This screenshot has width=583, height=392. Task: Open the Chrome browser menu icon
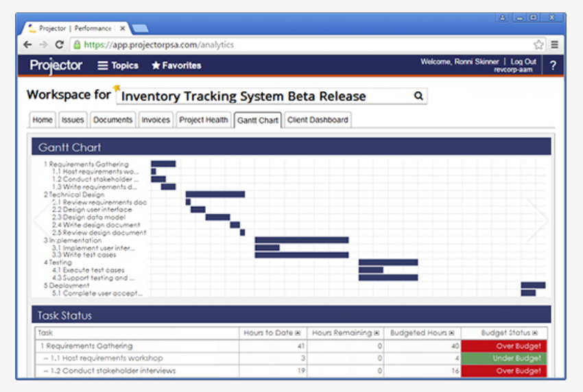pos(554,45)
